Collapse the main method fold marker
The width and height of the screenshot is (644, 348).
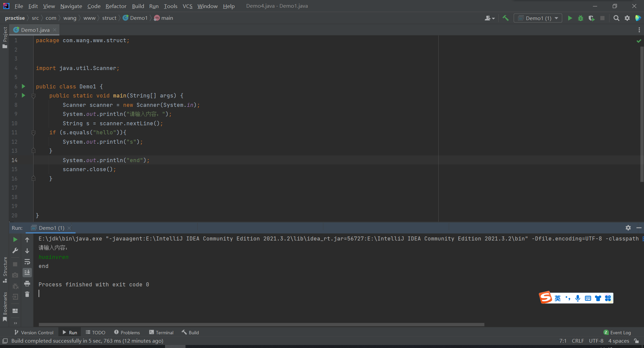click(34, 96)
